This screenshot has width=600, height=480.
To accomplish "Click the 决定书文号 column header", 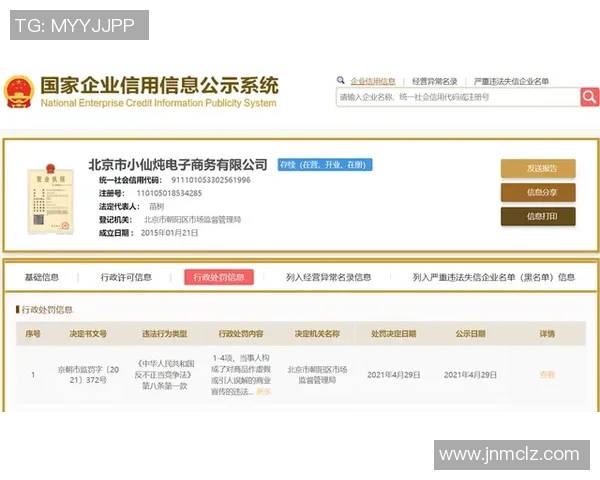I will [x=88, y=334].
